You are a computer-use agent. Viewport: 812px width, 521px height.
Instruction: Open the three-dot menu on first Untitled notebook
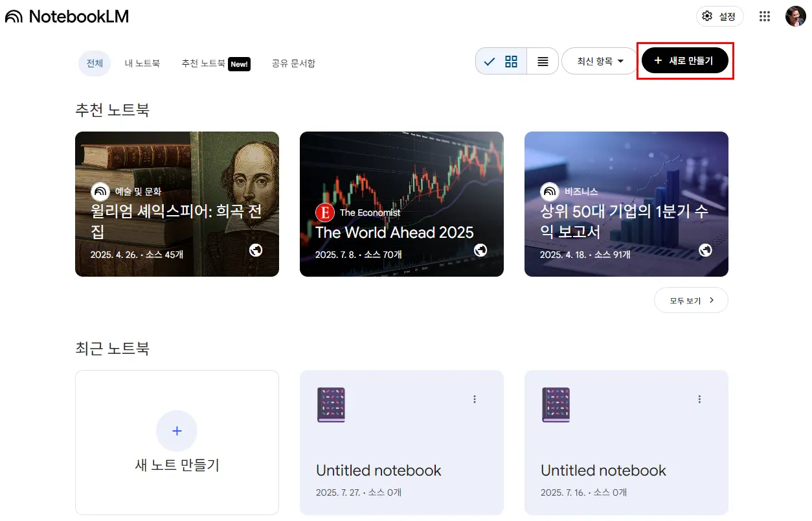[475, 399]
